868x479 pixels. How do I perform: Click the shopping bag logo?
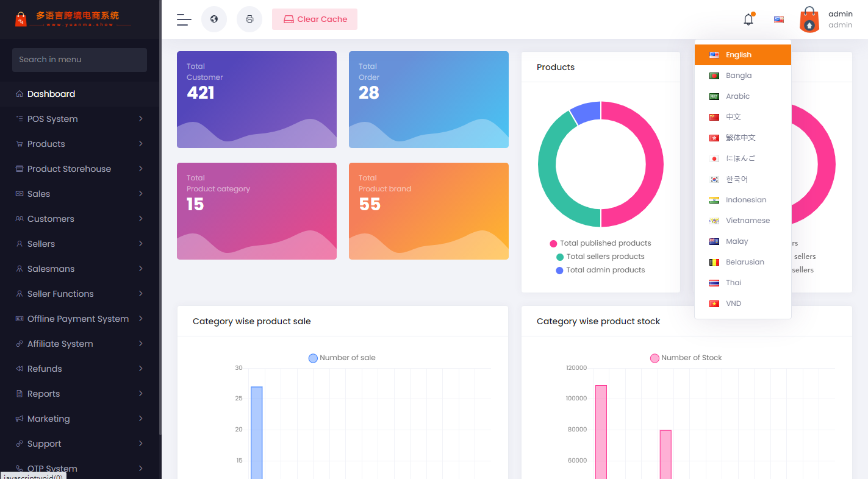click(x=21, y=20)
